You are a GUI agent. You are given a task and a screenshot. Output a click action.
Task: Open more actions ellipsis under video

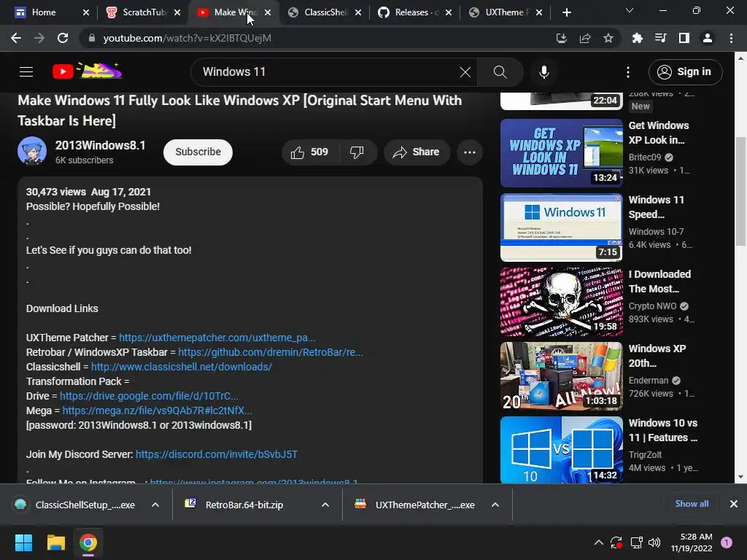pyautogui.click(x=470, y=152)
